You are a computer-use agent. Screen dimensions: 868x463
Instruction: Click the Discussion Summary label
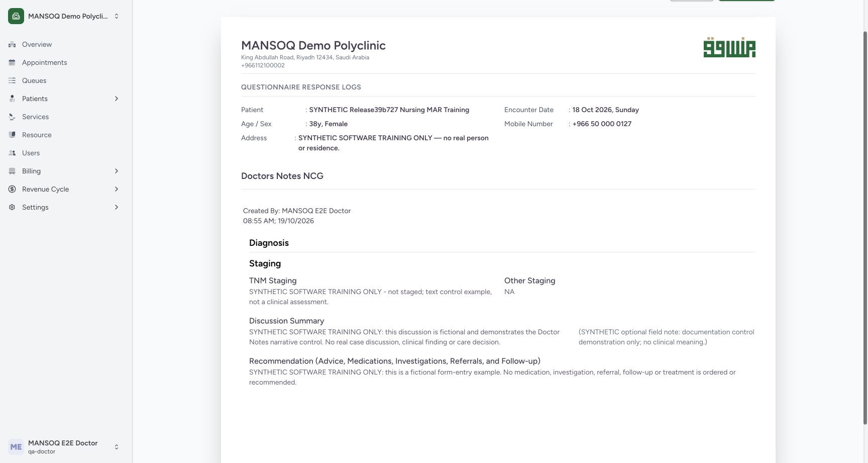[286, 321]
